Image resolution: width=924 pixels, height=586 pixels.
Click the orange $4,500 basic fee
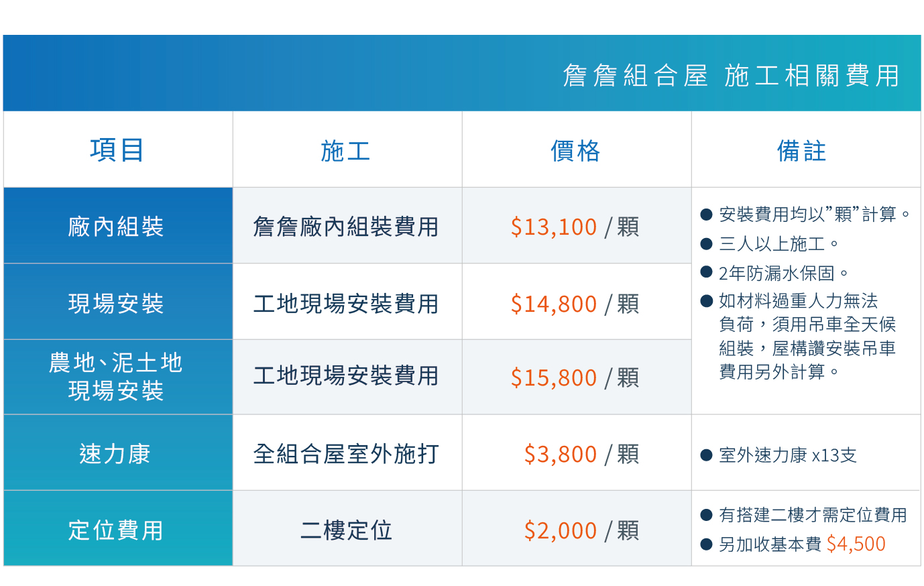tap(856, 544)
